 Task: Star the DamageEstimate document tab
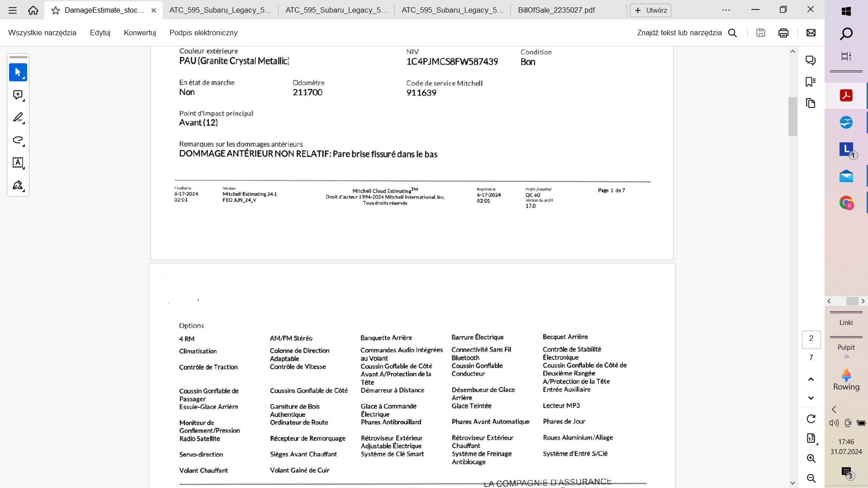coord(56,10)
